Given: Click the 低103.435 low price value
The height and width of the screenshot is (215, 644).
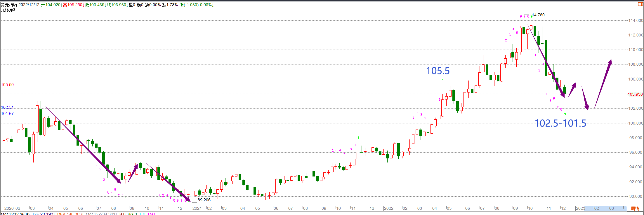Looking at the screenshot, I should click(96, 5).
